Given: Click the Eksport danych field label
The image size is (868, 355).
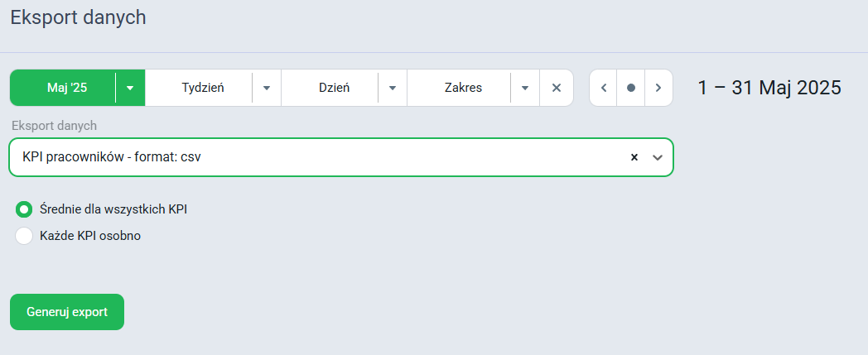Looking at the screenshot, I should click(55, 126).
